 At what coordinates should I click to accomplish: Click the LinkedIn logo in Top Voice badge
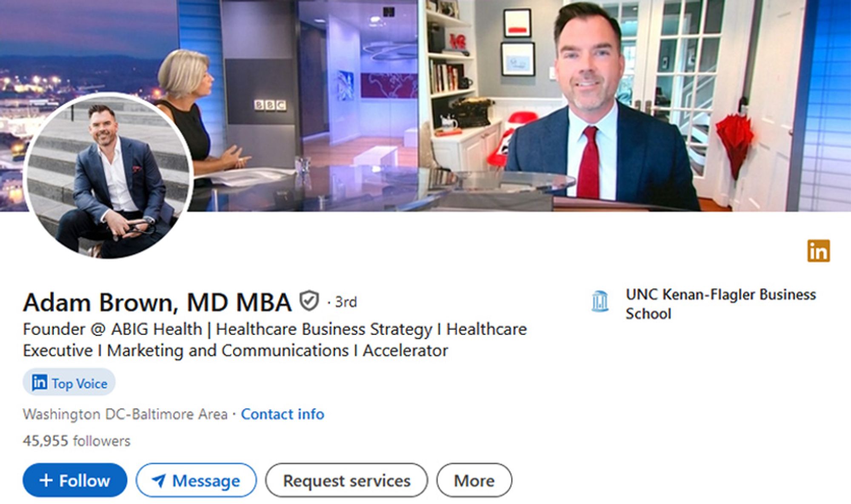40,382
